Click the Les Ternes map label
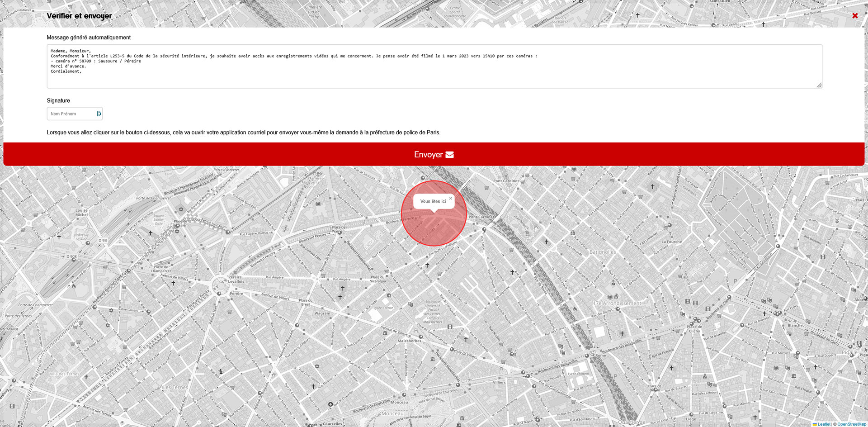The height and width of the screenshot is (427, 868). click(175, 387)
